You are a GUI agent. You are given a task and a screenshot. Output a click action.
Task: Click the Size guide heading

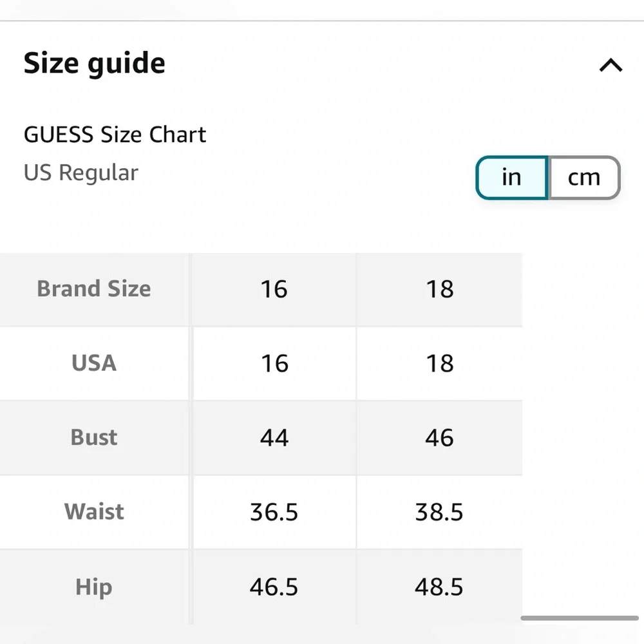point(95,63)
